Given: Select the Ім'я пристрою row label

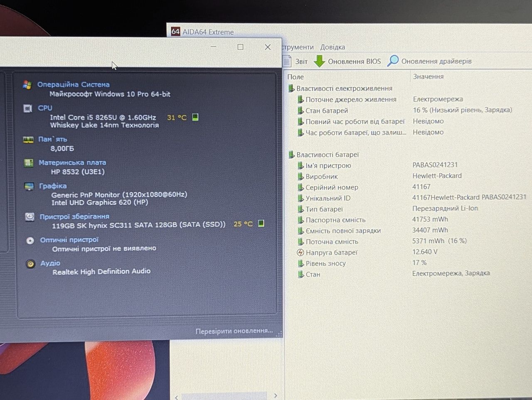Looking at the screenshot, I should coord(328,166).
